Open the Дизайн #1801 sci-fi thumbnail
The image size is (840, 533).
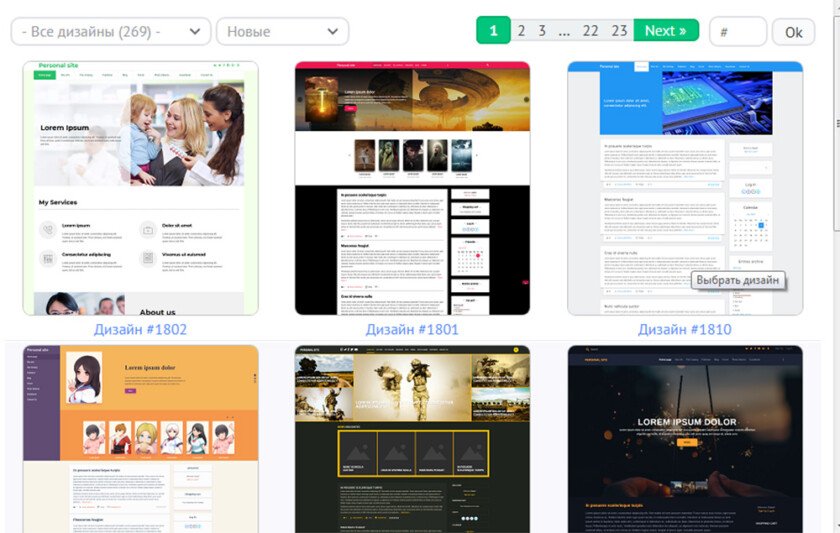(412, 188)
